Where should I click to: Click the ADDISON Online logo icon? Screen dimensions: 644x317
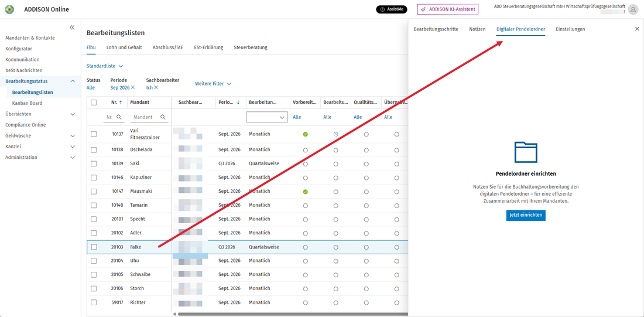tap(9, 9)
